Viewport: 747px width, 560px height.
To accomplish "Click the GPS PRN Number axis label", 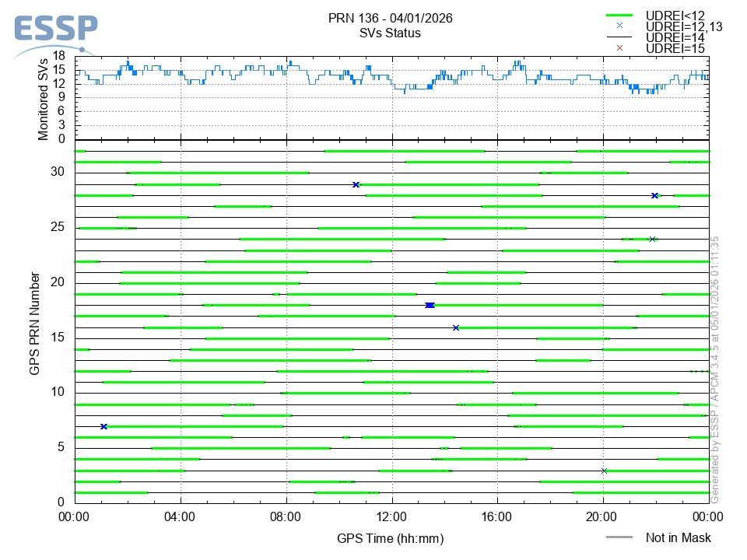I will pyautogui.click(x=34, y=324).
